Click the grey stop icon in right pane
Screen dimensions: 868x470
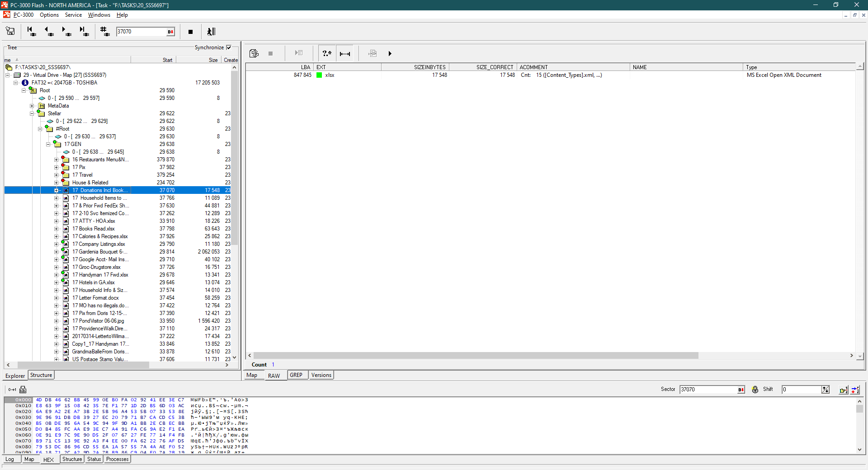[270, 53]
